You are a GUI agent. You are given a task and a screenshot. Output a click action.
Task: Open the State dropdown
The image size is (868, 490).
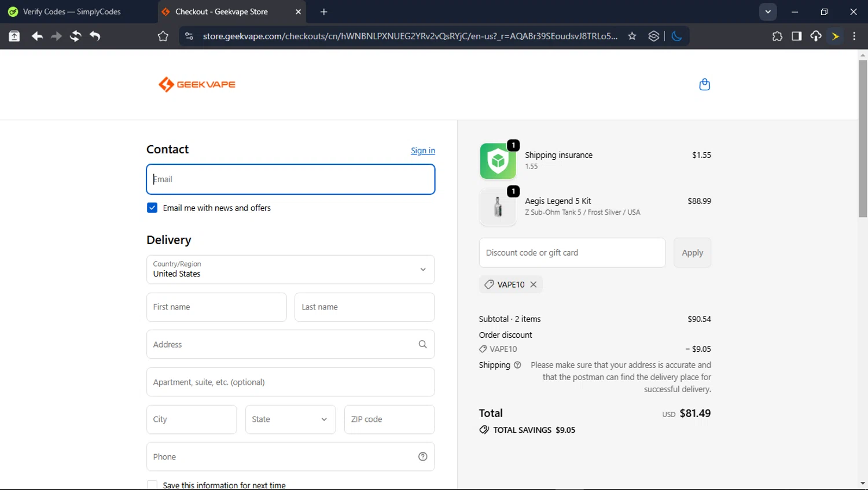click(290, 419)
